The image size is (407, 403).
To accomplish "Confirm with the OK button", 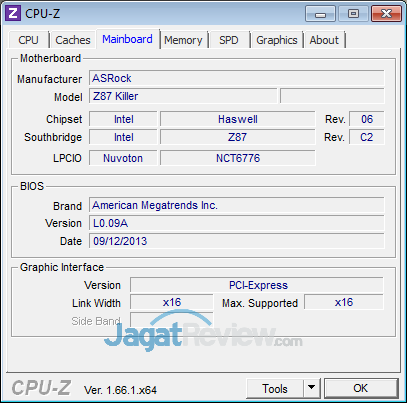I will point(361,388).
